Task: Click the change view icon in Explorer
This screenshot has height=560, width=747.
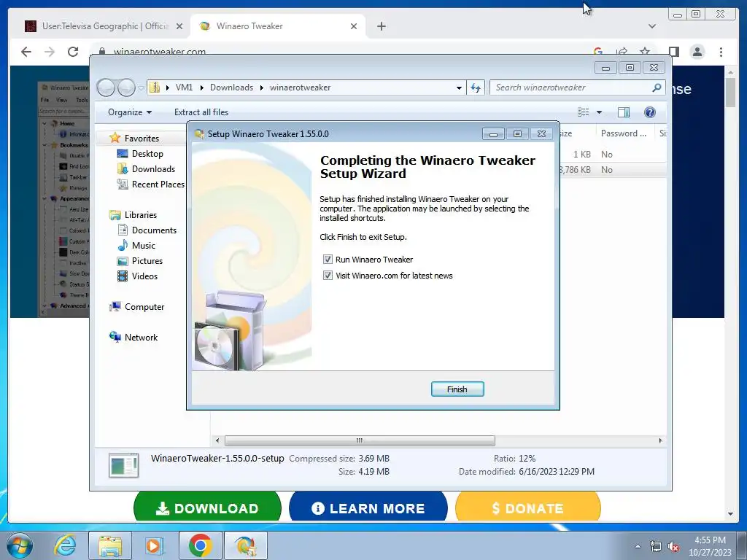Action: coord(583,112)
